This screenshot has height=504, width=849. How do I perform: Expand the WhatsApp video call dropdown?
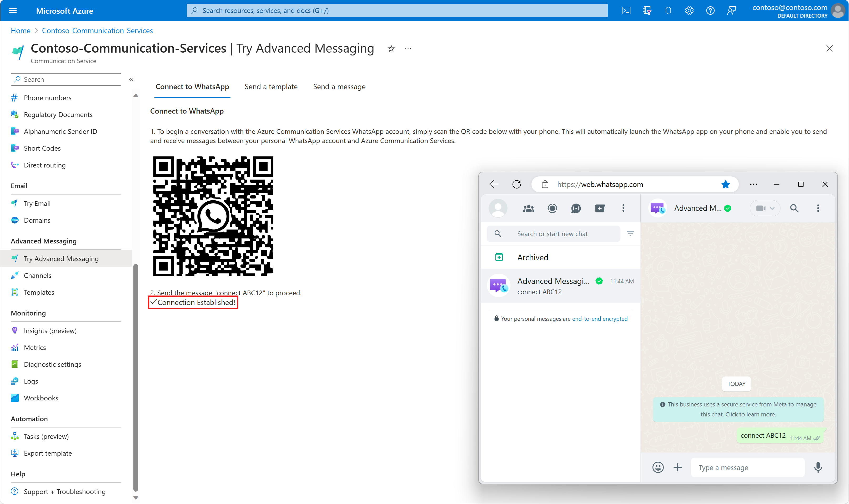tap(771, 208)
